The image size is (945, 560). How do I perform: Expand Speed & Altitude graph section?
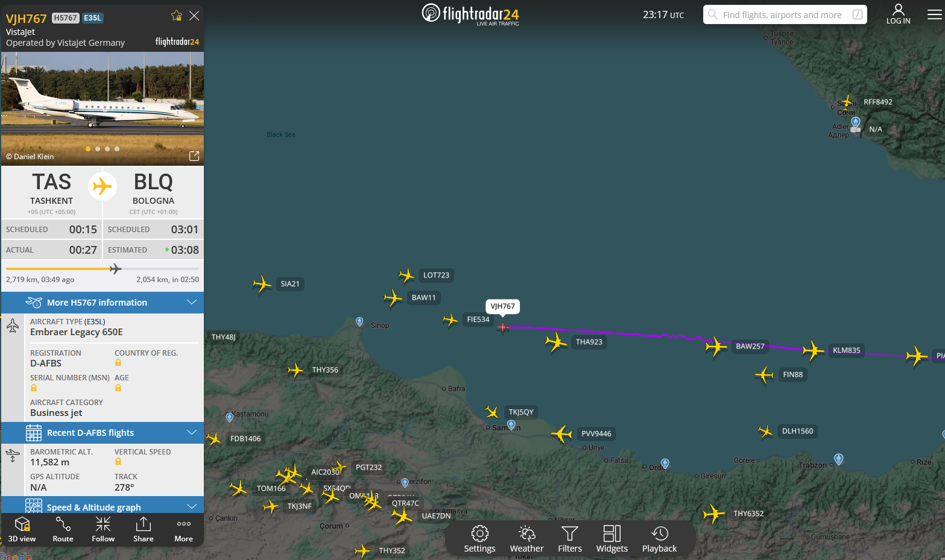(103, 506)
